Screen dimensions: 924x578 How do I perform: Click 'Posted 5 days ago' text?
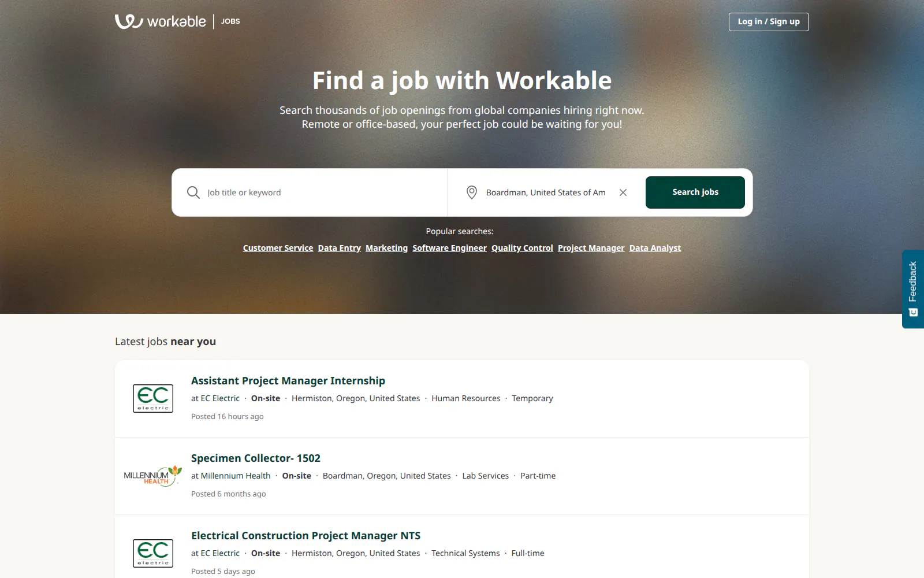(223, 571)
